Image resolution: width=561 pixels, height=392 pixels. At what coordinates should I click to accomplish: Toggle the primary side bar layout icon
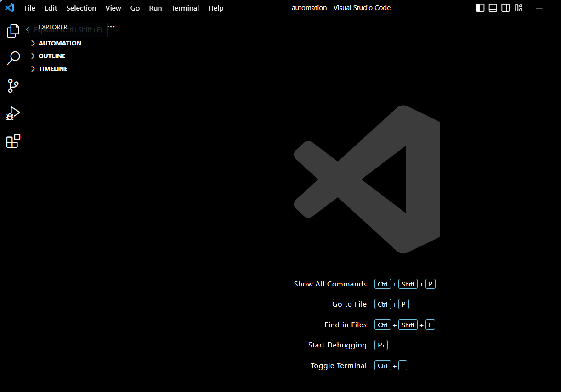[x=480, y=8]
